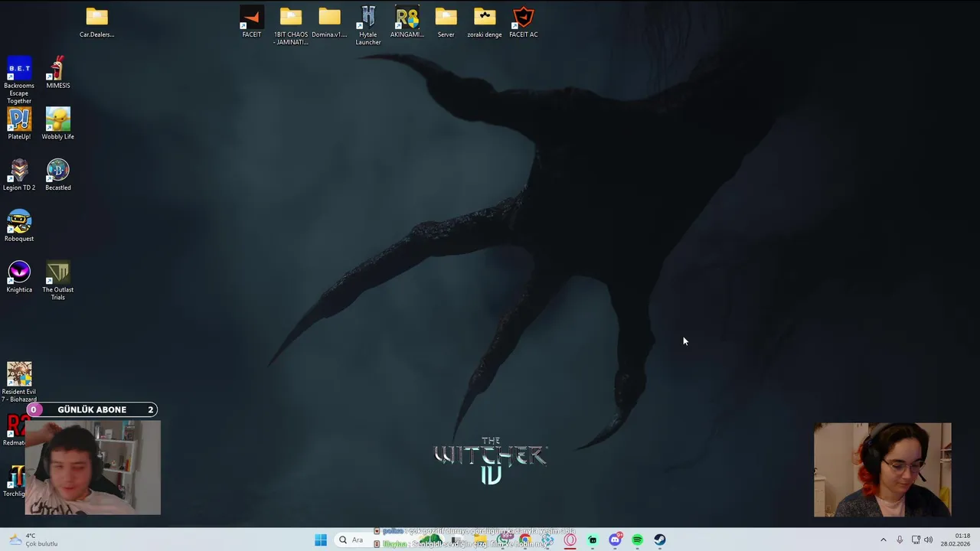
Task: Open the Car.Dealers folder on desktop
Action: [x=96, y=22]
